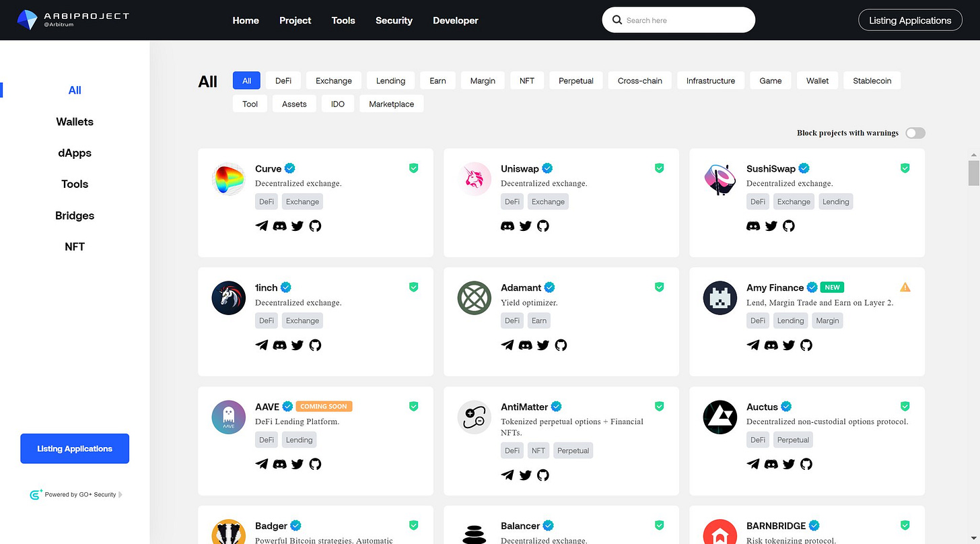Click the Uniswap unicorn logo
The height and width of the screenshot is (544, 980).
point(475,179)
